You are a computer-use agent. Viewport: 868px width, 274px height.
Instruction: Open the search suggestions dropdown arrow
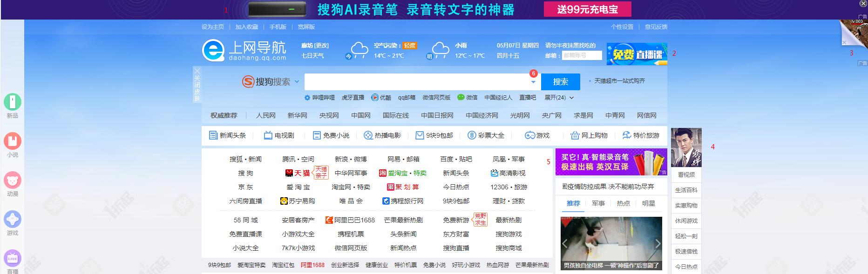click(x=533, y=82)
